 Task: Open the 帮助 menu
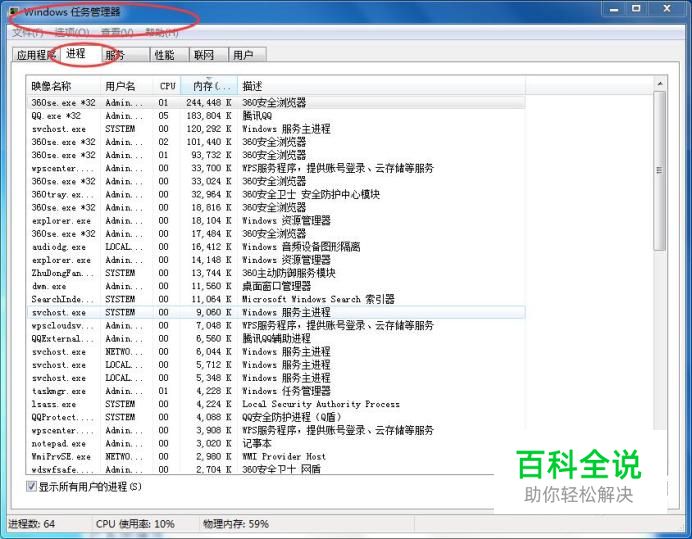[x=162, y=32]
